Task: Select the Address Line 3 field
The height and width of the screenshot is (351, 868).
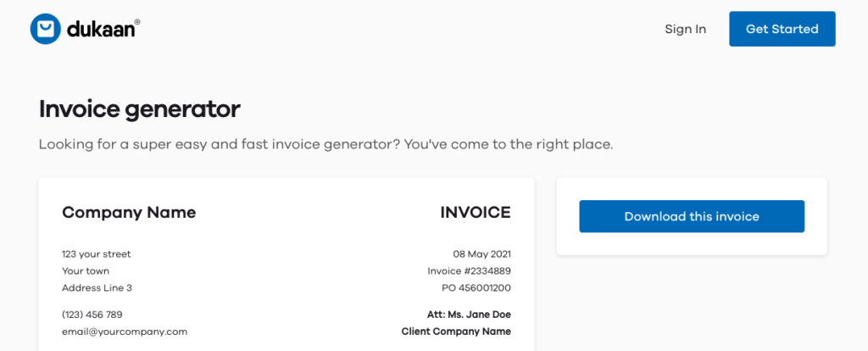Action: click(x=97, y=288)
